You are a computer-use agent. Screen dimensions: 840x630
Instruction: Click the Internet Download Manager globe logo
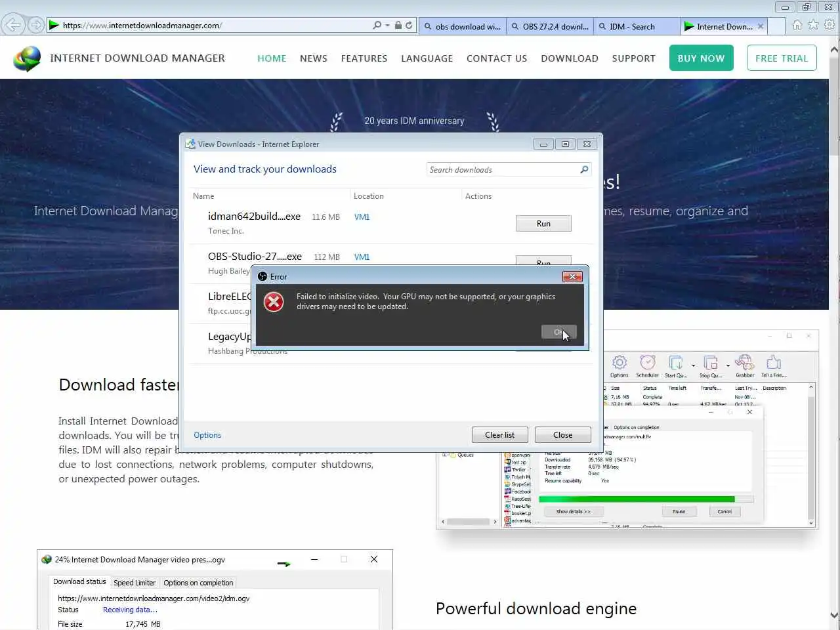27,58
